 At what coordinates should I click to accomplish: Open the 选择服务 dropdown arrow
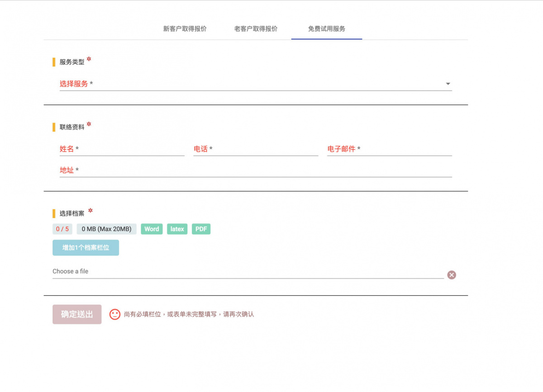point(448,84)
